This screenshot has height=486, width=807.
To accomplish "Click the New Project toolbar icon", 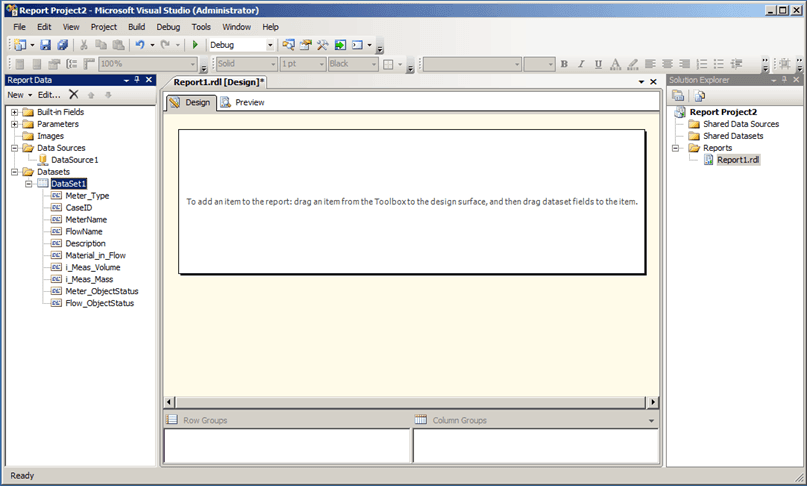I will pyautogui.click(x=20, y=45).
